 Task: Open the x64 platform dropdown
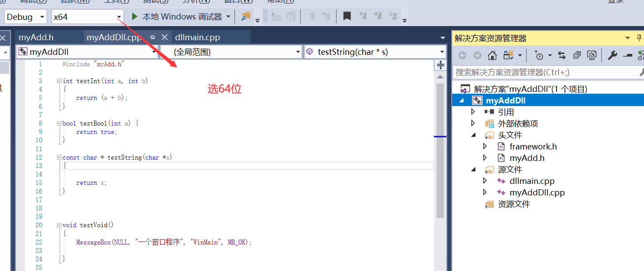pos(118,16)
